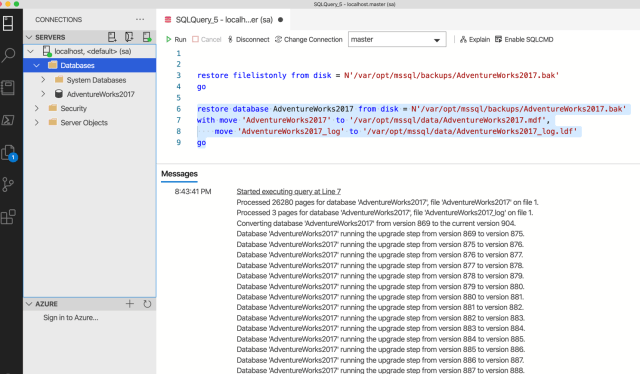Open the Search view in activity bar
Viewport: 640px width, 374px height.
pyautogui.click(x=8, y=55)
